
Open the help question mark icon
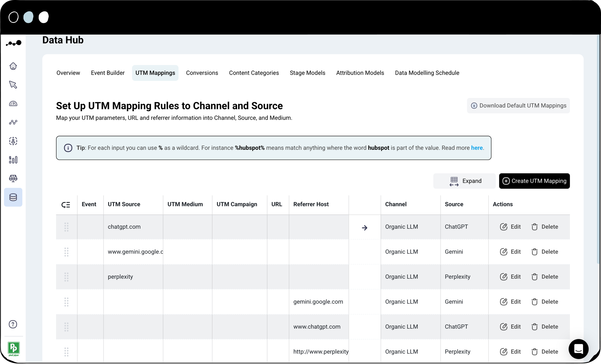13,325
